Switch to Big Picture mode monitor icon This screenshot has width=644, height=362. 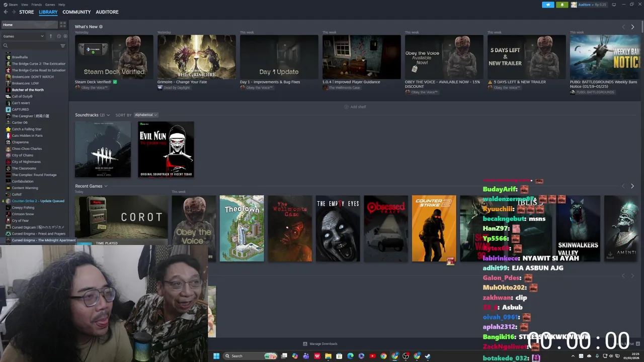click(614, 5)
